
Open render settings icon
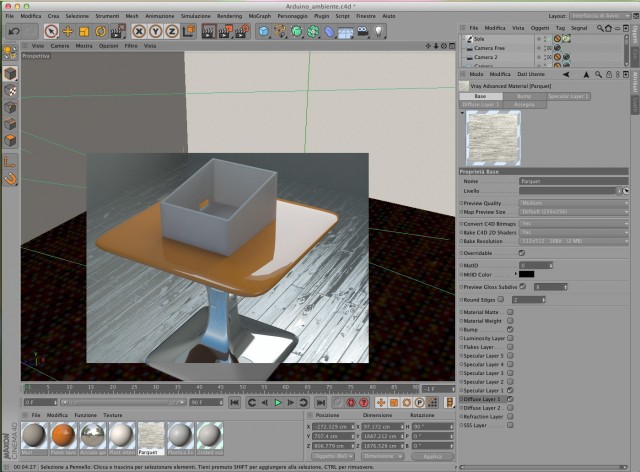(242, 31)
